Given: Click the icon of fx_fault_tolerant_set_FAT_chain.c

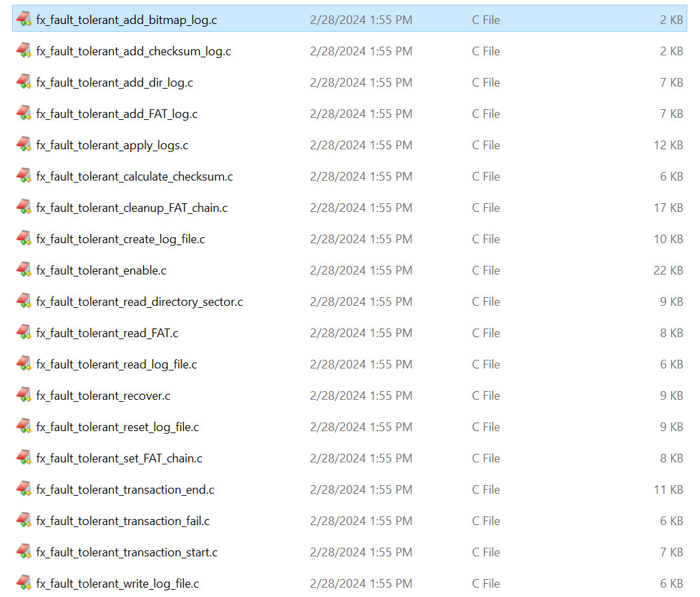Looking at the screenshot, I should click(x=23, y=457).
